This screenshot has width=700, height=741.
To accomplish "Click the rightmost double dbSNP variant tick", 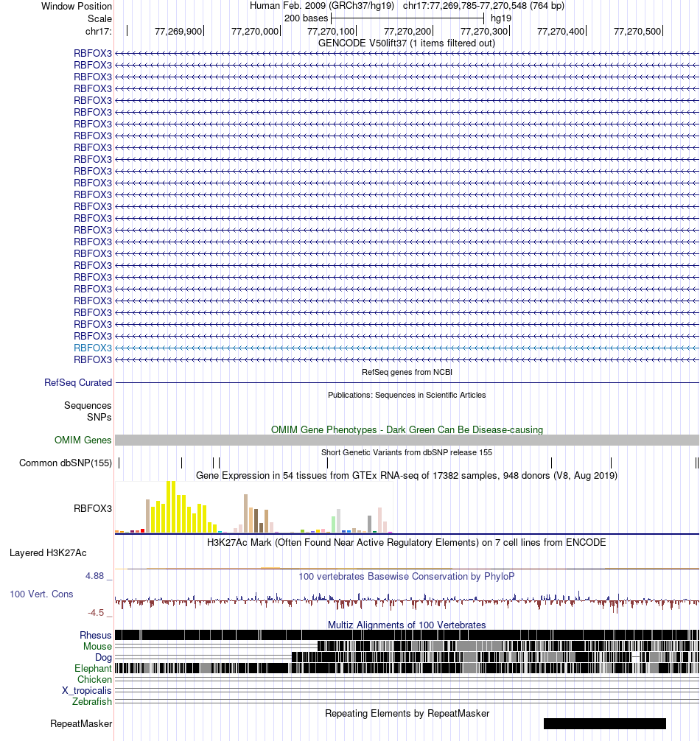I will [697, 463].
